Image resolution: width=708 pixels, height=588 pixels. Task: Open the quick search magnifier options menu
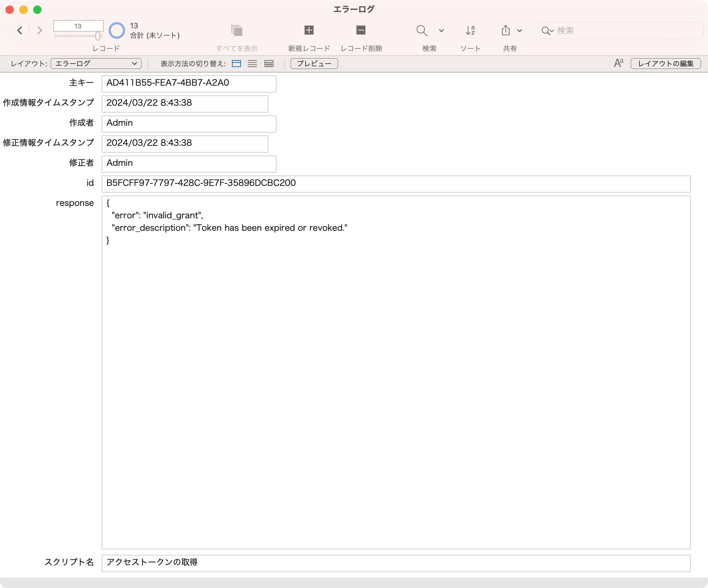pyautogui.click(x=548, y=31)
